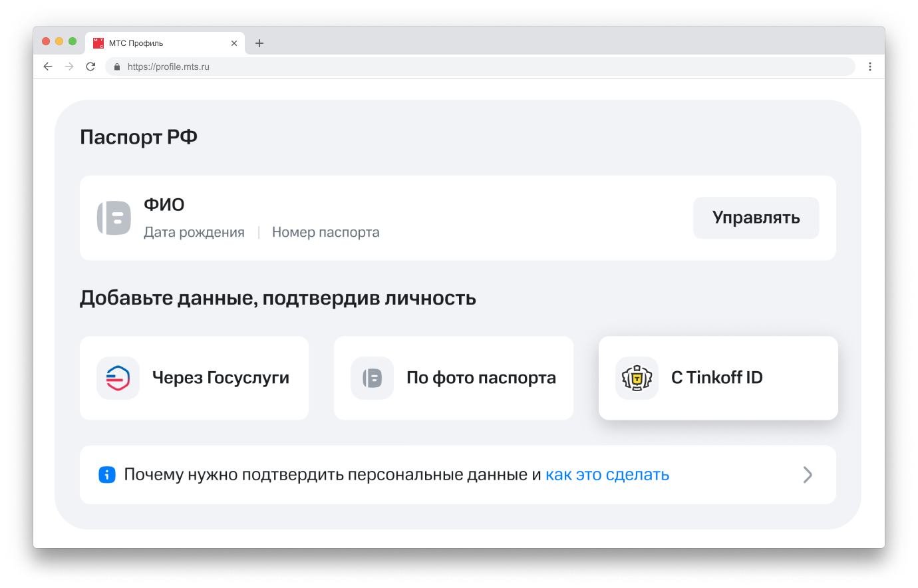Click the Номер паспорта text
Viewport: 918px width, 588px height.
(326, 232)
